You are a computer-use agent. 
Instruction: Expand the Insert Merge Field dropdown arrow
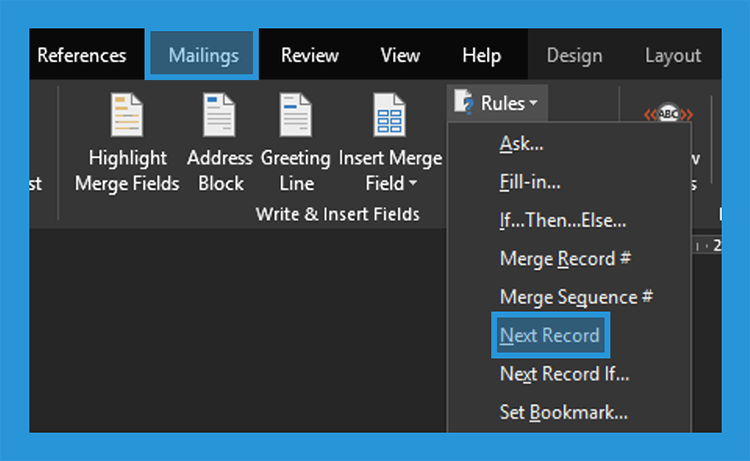(413, 183)
